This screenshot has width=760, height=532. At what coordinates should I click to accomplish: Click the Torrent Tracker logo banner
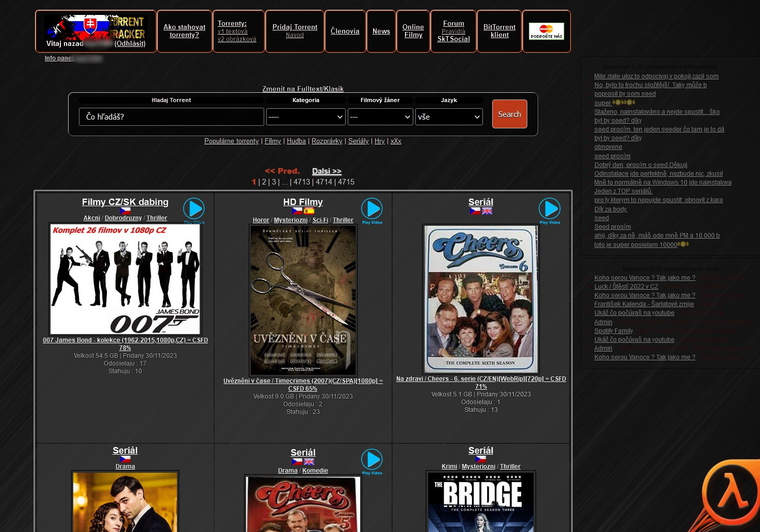96,27
